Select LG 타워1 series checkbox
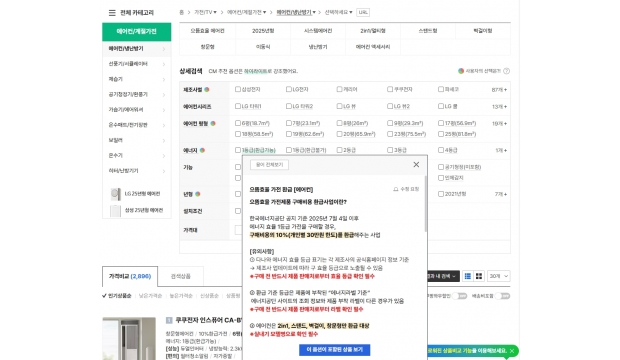This screenshot has height=360, width=620. (238, 106)
